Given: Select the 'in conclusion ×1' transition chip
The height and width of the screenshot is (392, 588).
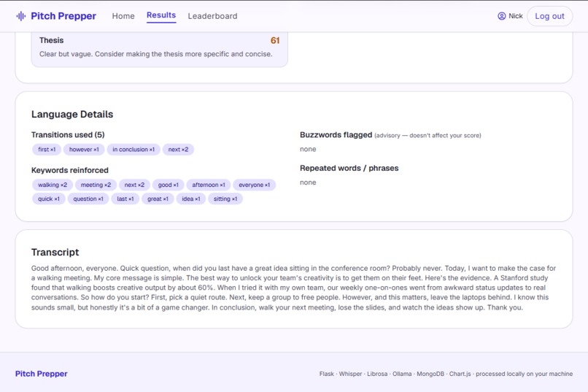Looking at the screenshot, I should (x=134, y=150).
